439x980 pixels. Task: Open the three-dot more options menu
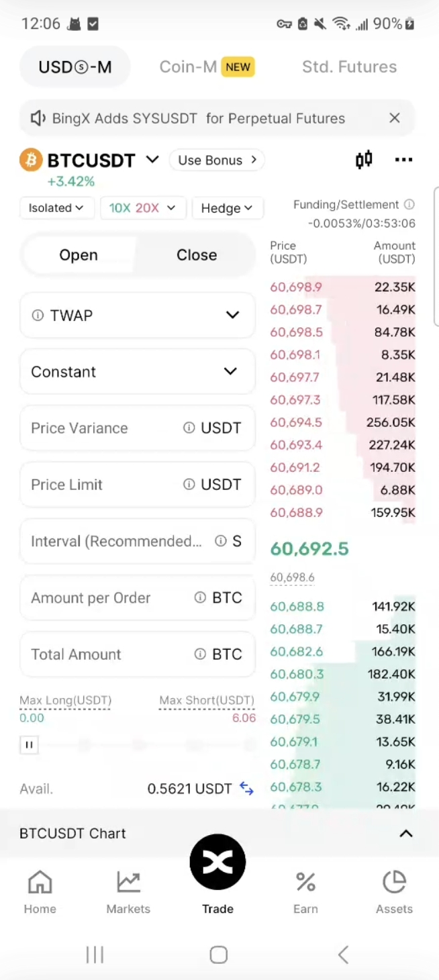pos(403,160)
